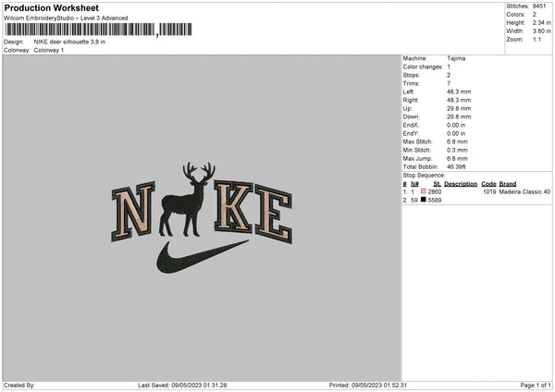Click the Zoom value 1:1
Viewport: 555px width, 392px height.
(x=536, y=39)
